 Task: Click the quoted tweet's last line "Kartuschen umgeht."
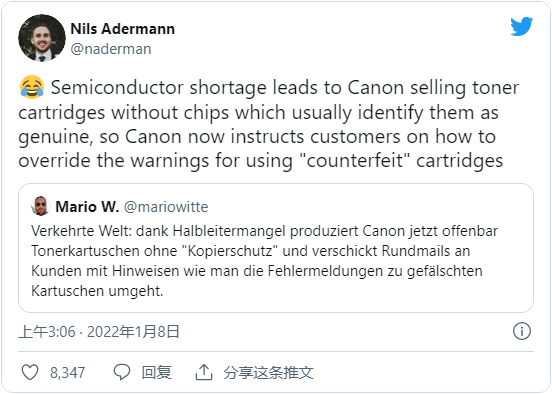97,292
